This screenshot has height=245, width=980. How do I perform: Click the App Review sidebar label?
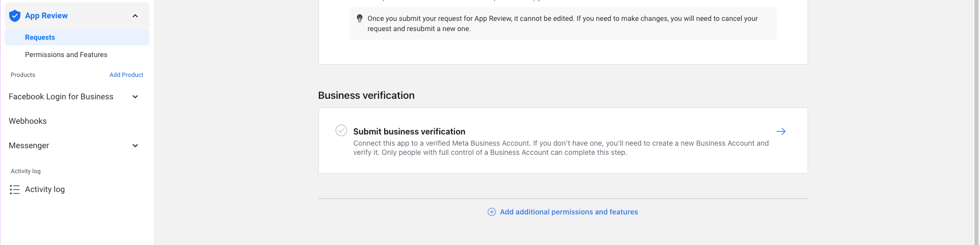pyautogui.click(x=46, y=16)
